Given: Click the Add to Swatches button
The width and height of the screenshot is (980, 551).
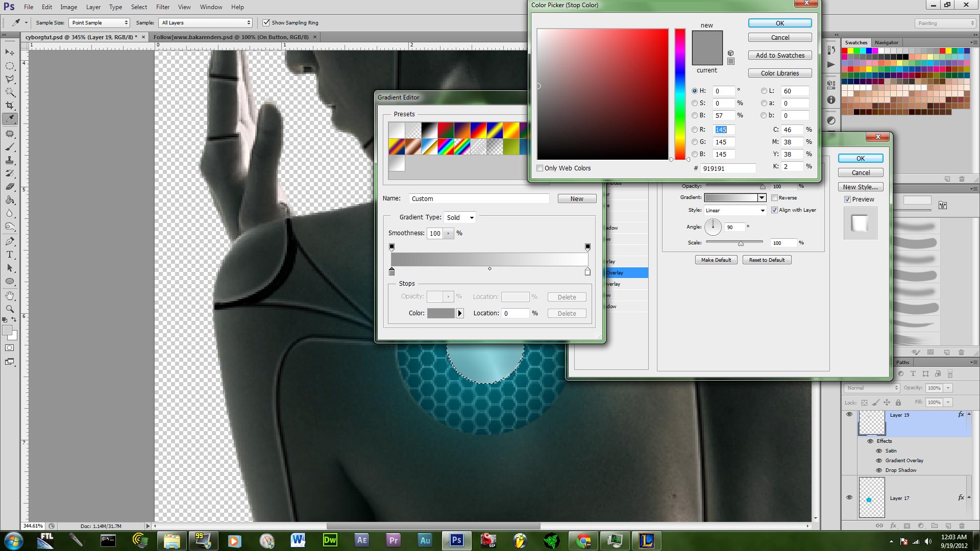Looking at the screenshot, I should [779, 55].
